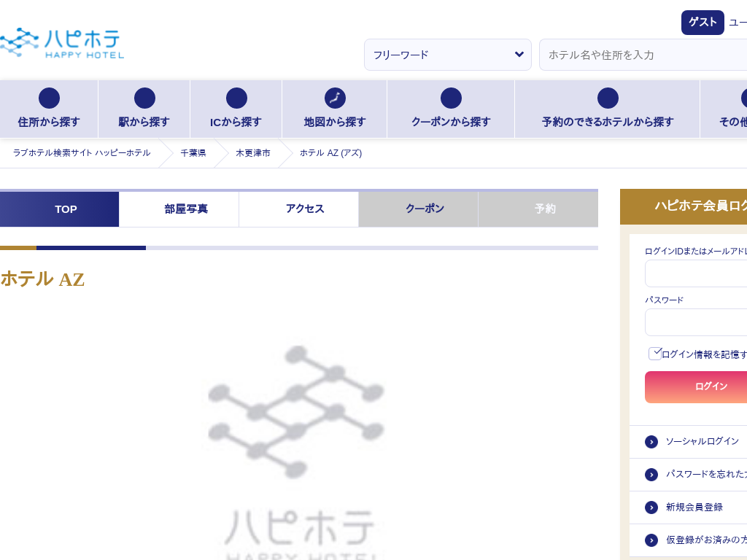Open ICから探す navigation item
747x560 pixels.
236,109
